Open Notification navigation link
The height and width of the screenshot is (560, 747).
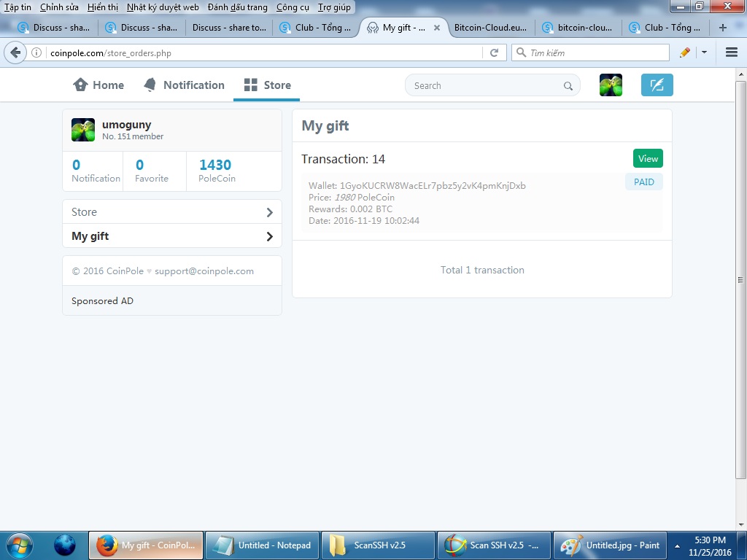tap(184, 85)
